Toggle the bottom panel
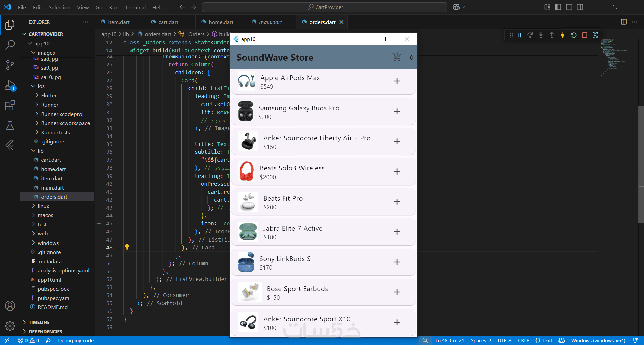Screen dimensions: 644x345 (x=569, y=7)
